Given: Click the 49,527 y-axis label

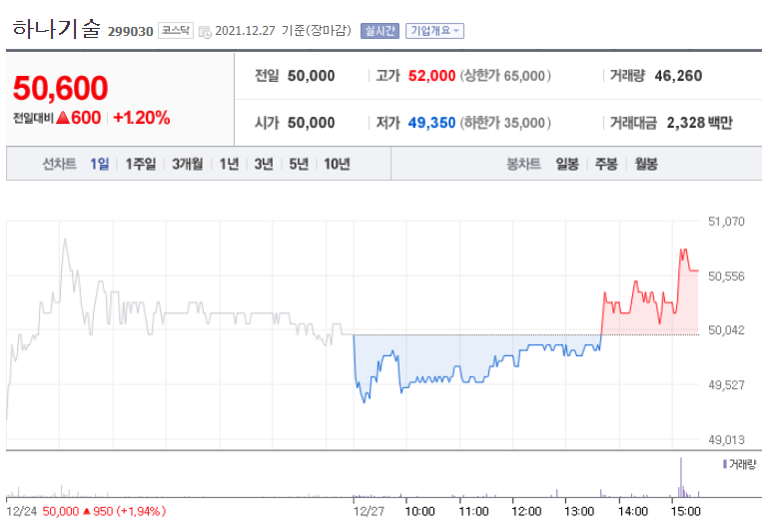Looking at the screenshot, I should pos(726,385).
